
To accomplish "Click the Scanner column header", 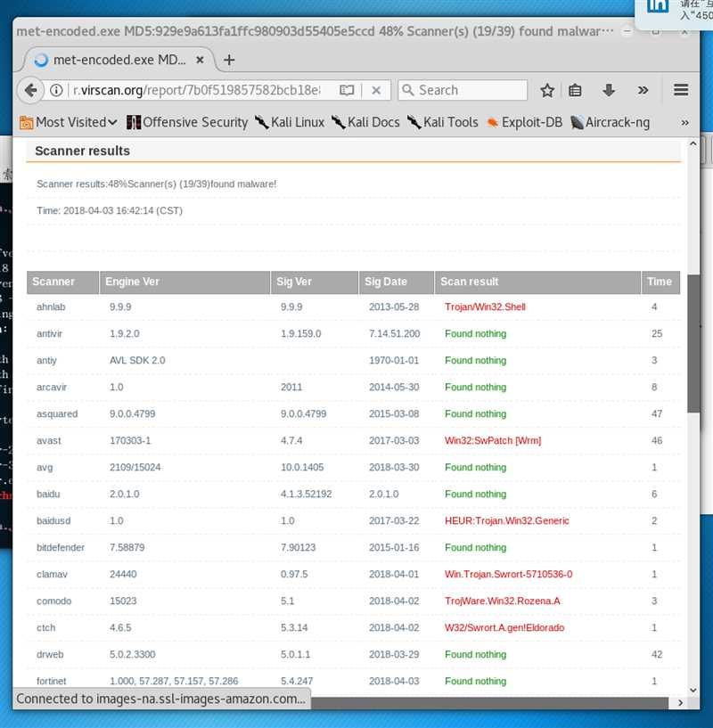I will click(62, 282).
